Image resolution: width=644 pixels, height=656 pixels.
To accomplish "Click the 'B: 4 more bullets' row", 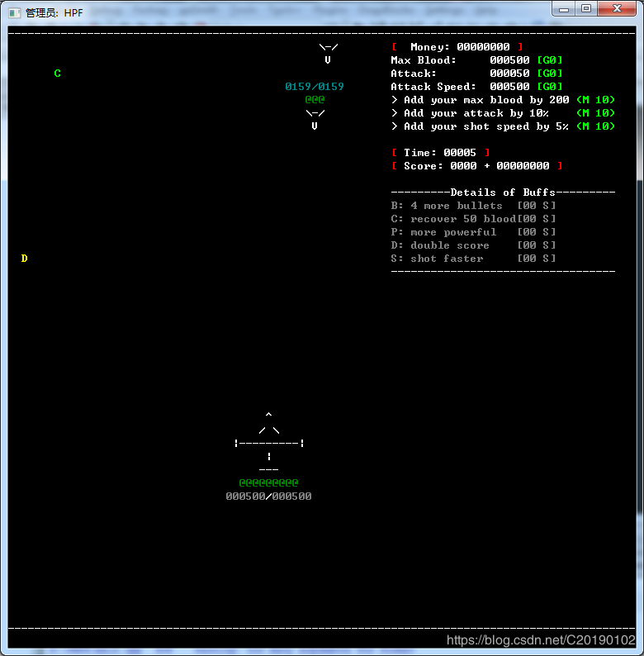I will 473,206.
